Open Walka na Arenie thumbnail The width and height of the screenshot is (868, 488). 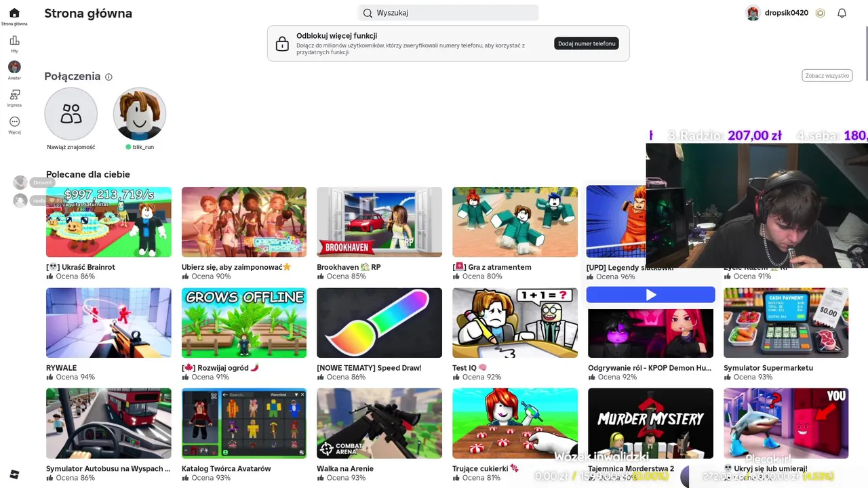tap(379, 424)
